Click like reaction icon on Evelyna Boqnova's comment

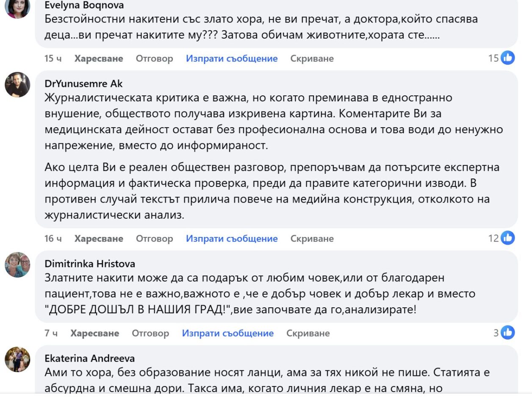coord(508,58)
